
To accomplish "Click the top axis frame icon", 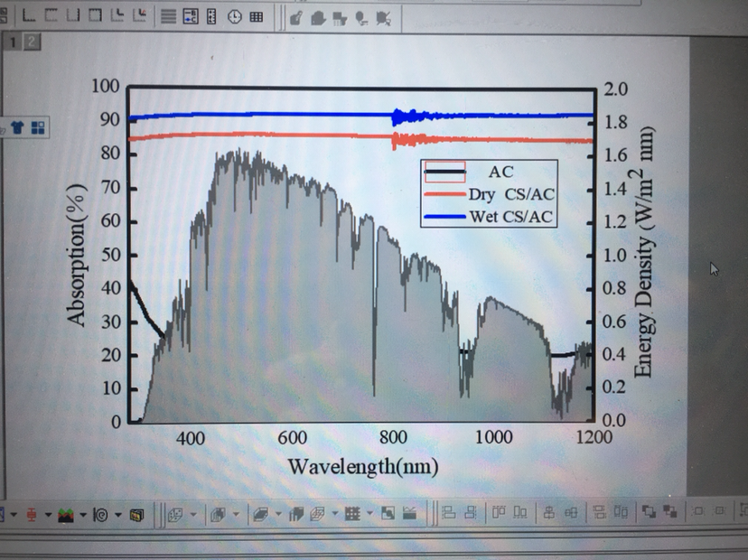I will coord(51,15).
